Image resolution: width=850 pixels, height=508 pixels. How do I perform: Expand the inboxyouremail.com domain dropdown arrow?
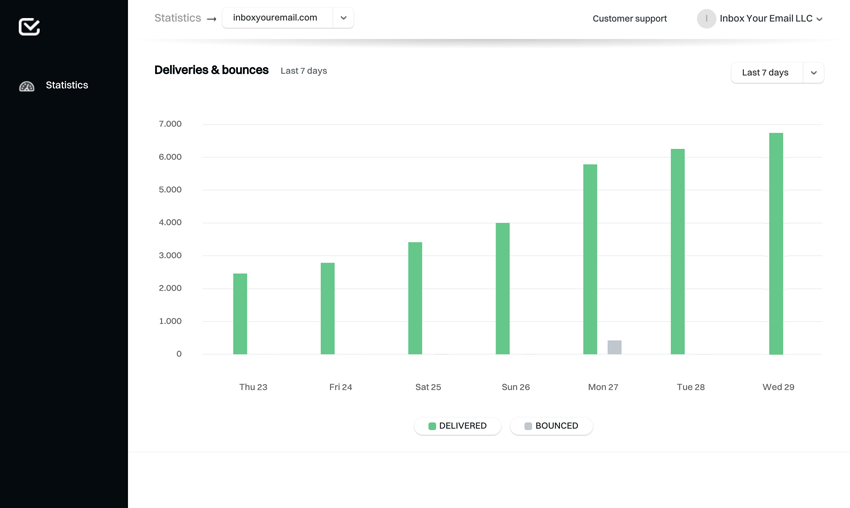pos(343,18)
